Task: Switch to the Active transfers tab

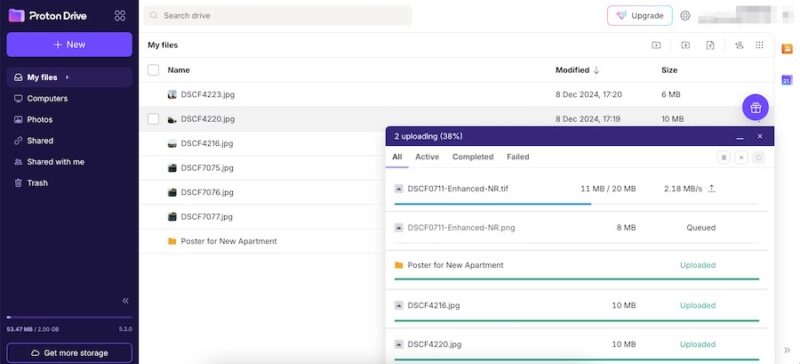Action: [427, 157]
